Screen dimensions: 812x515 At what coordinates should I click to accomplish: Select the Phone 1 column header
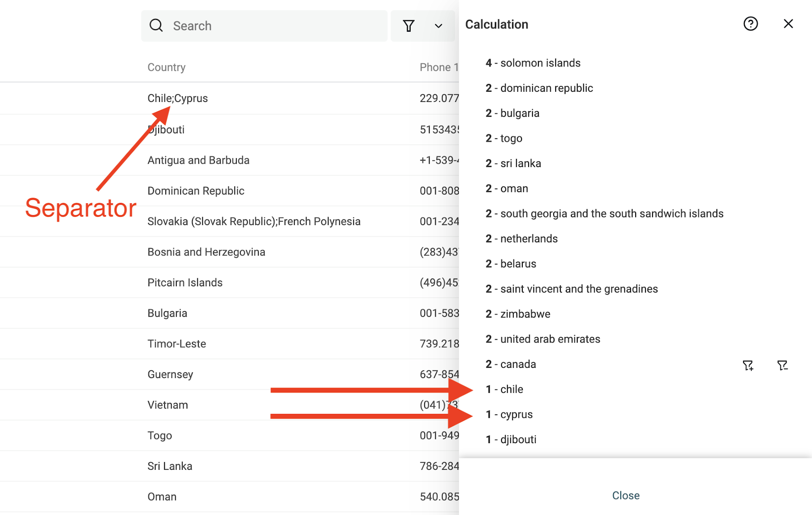coord(439,67)
